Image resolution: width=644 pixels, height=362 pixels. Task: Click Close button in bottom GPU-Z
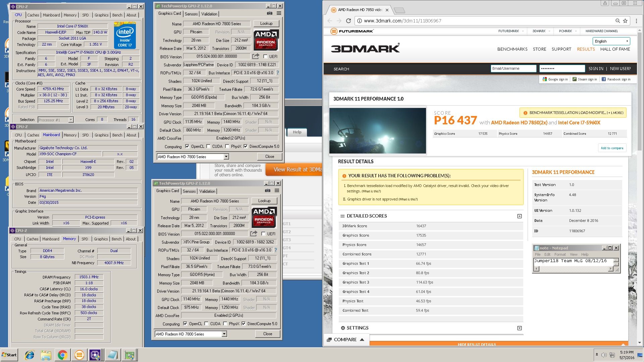pyautogui.click(x=268, y=334)
